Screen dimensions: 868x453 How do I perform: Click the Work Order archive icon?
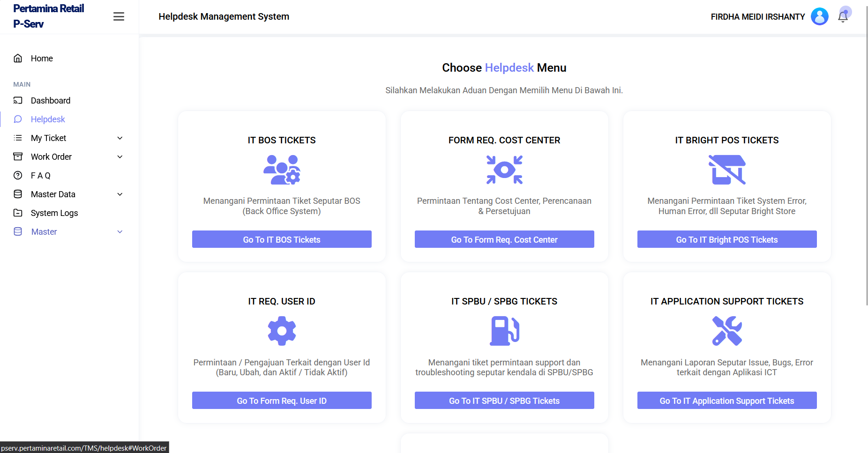click(x=18, y=156)
